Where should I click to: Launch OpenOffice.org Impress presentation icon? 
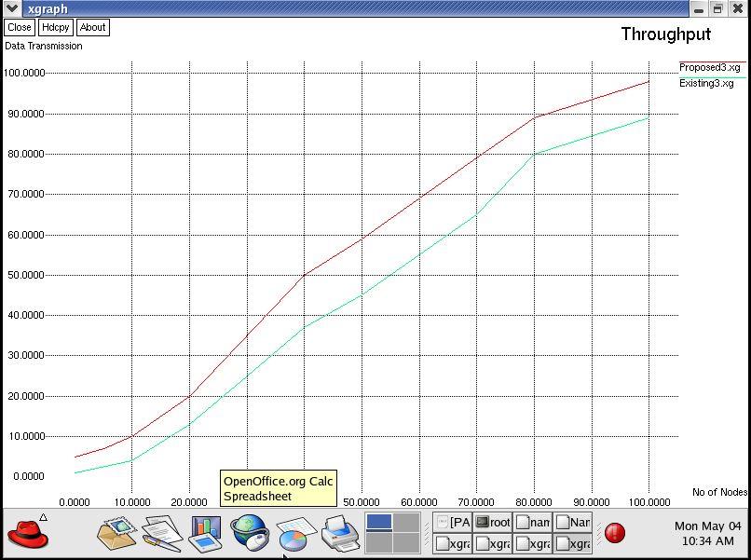point(206,534)
